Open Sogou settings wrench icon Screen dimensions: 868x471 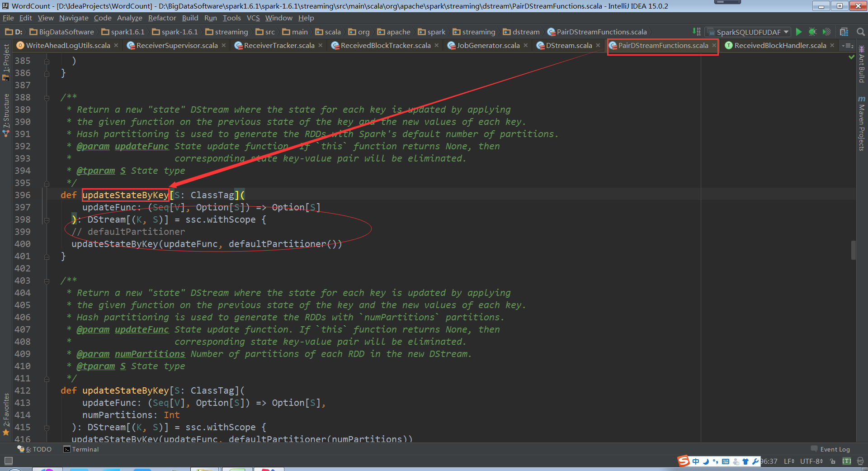coord(755,461)
